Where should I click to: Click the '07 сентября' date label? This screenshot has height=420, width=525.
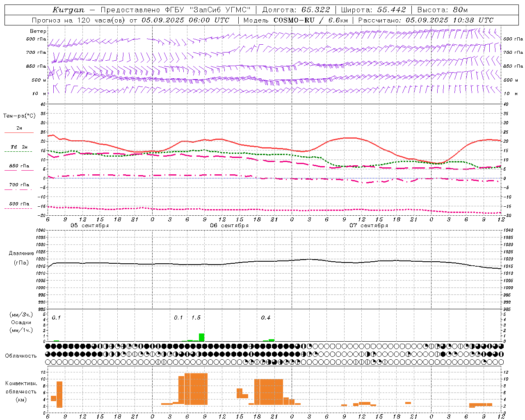click(x=369, y=226)
